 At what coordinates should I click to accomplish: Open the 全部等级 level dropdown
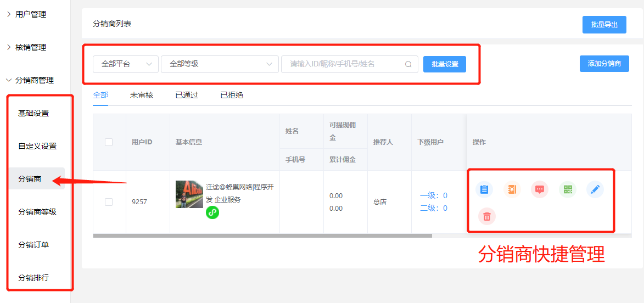pyautogui.click(x=220, y=64)
